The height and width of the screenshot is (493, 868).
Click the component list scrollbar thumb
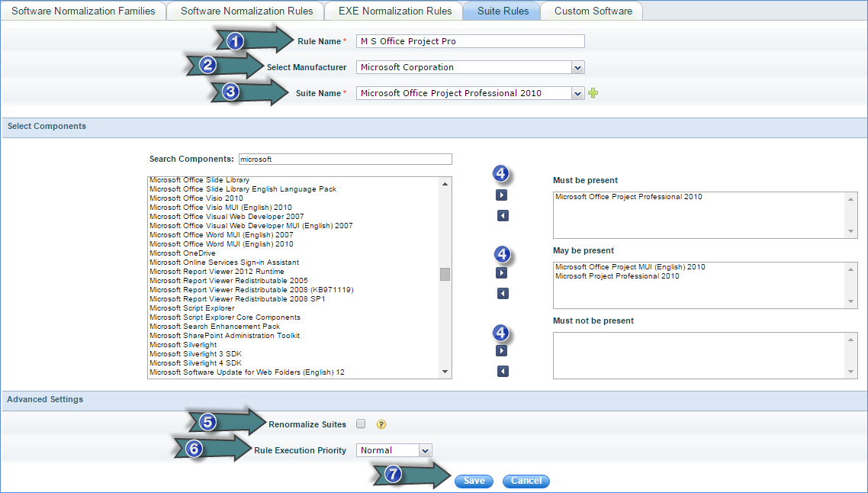coord(445,275)
